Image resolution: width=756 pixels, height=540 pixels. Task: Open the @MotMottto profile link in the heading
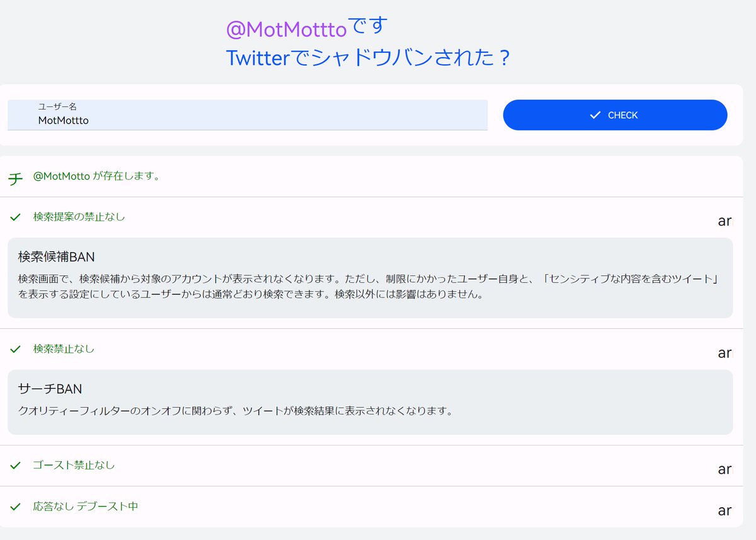(287, 29)
